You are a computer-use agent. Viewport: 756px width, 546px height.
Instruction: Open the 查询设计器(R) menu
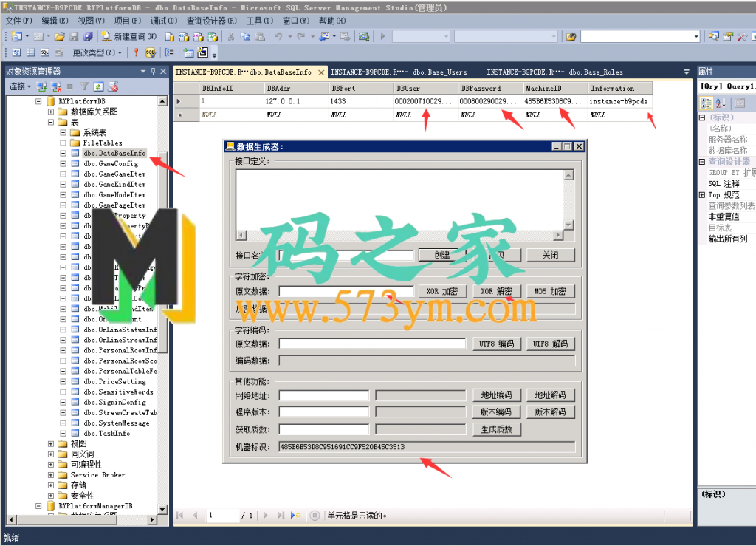(x=212, y=21)
